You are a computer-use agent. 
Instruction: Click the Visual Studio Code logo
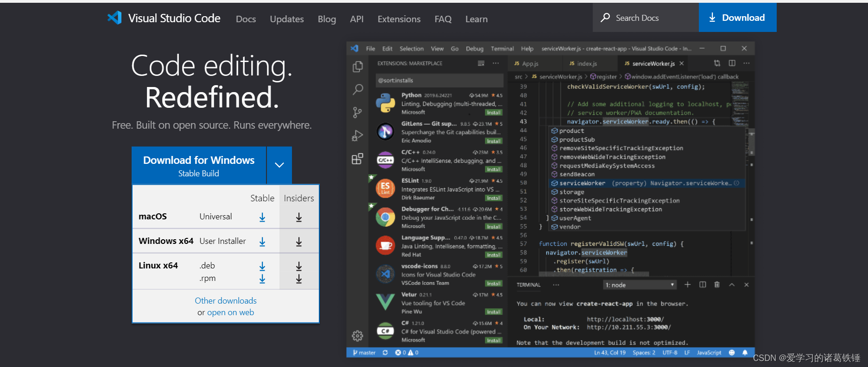[164, 18]
